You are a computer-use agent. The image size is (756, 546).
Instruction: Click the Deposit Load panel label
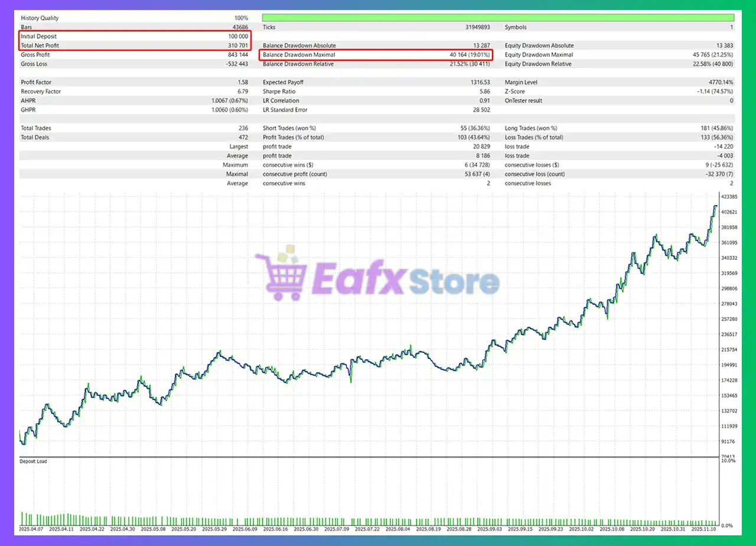point(34,461)
